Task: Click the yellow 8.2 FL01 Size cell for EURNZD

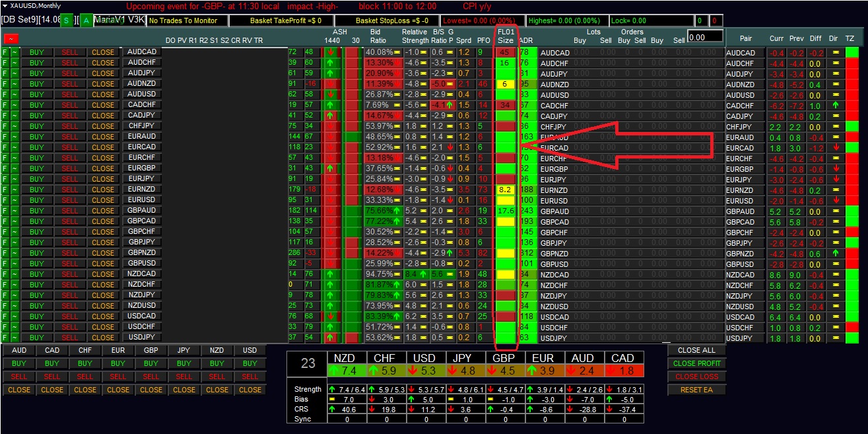Action: [506, 190]
